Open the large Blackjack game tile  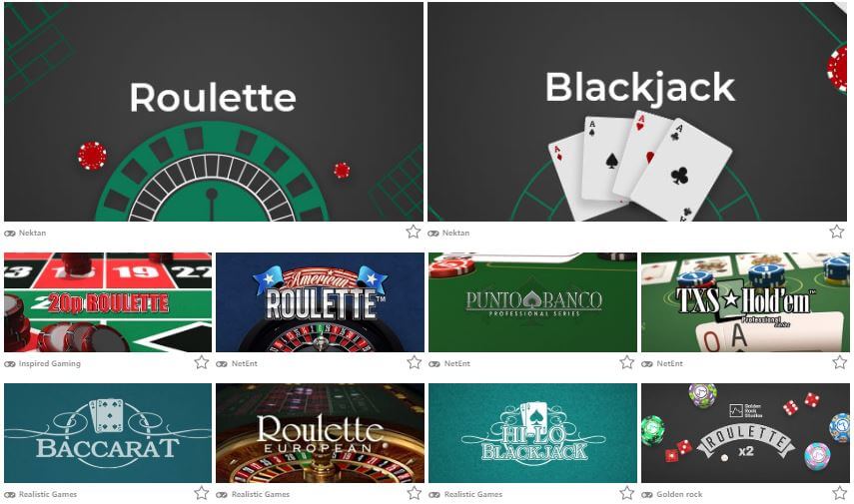point(637,112)
